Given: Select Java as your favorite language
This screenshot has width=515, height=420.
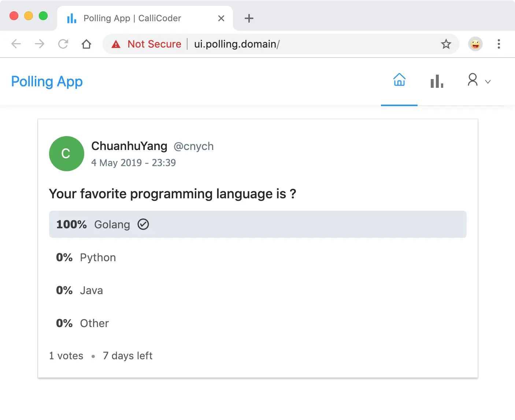Looking at the screenshot, I should pos(91,290).
